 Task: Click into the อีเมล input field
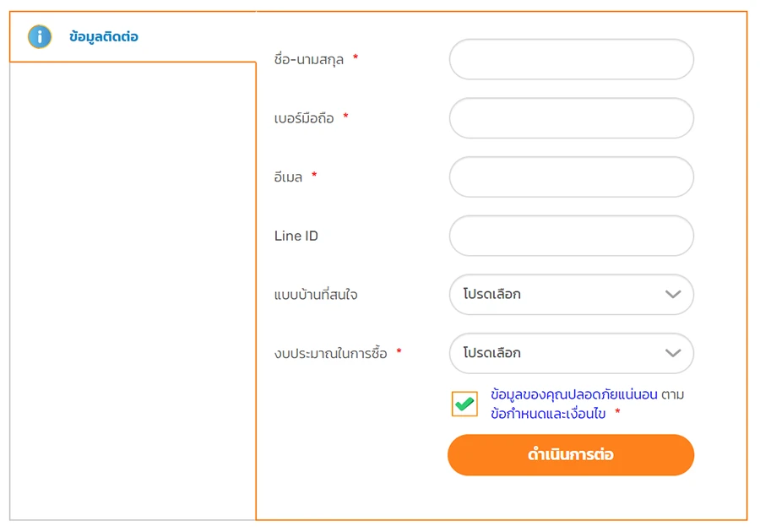tap(571, 176)
